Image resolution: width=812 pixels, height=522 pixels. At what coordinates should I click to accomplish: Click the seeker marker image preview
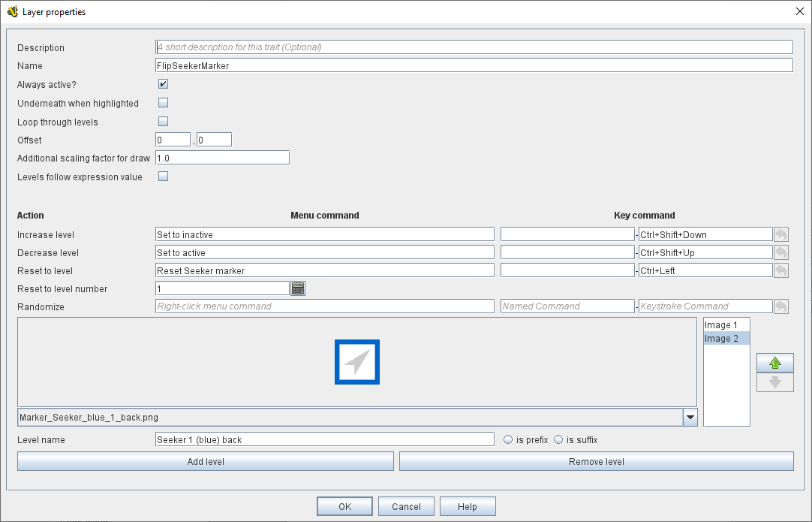tap(357, 362)
